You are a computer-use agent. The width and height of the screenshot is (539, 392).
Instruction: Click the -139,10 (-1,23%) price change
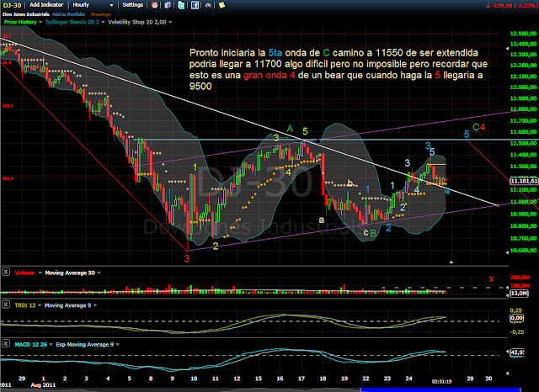(x=511, y=6)
